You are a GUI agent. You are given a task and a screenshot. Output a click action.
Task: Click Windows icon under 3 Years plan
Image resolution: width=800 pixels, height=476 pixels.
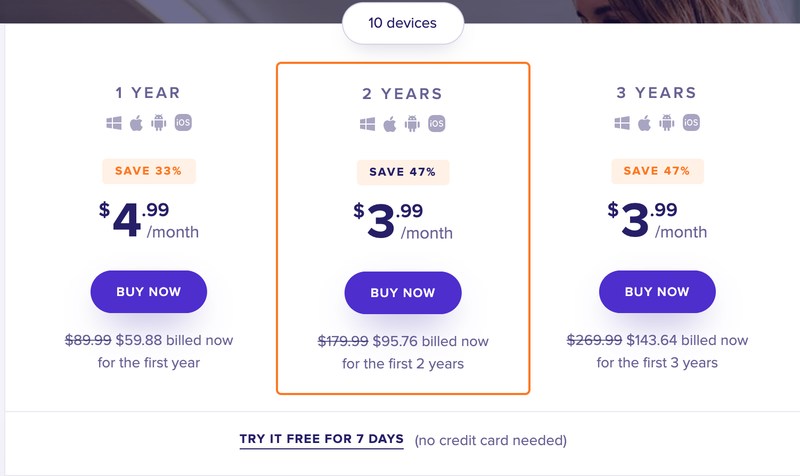622,123
